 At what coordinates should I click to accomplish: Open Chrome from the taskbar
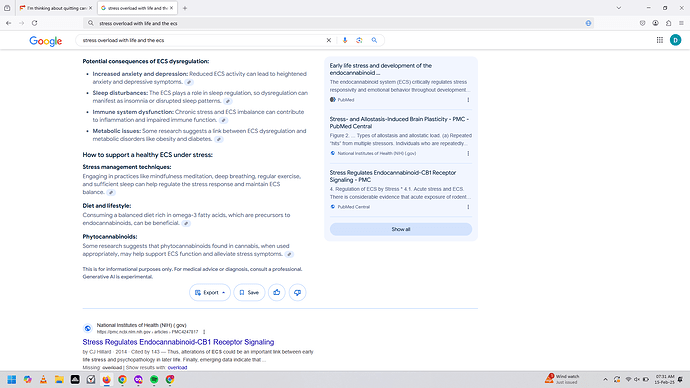click(122, 380)
